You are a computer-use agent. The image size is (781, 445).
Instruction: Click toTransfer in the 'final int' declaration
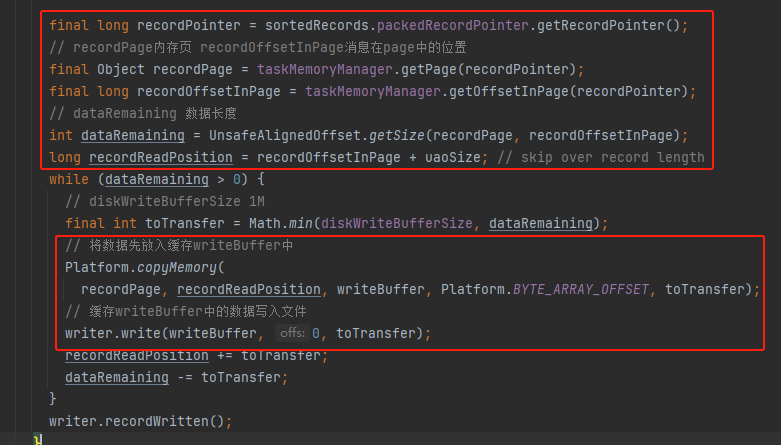185,223
